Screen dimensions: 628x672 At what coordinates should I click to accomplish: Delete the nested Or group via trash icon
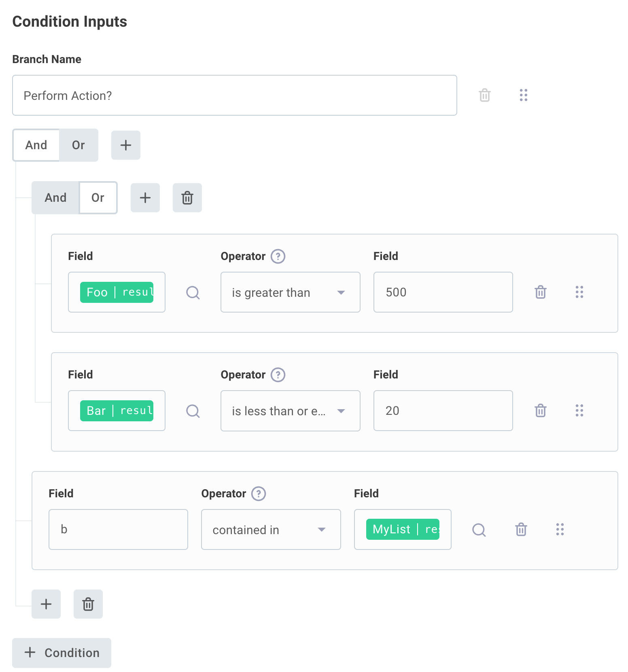tap(187, 198)
